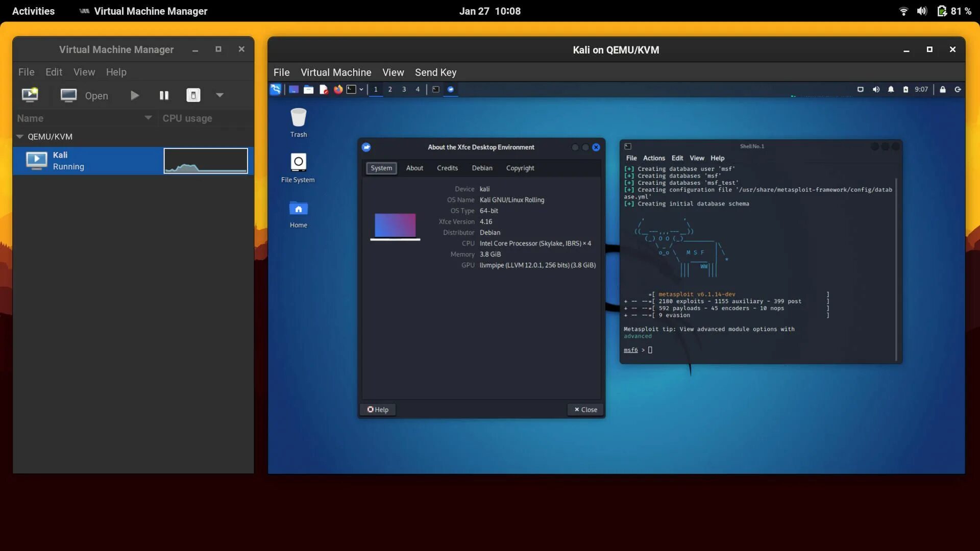Click the Close button in About dialog
The image size is (980, 551).
tap(585, 410)
